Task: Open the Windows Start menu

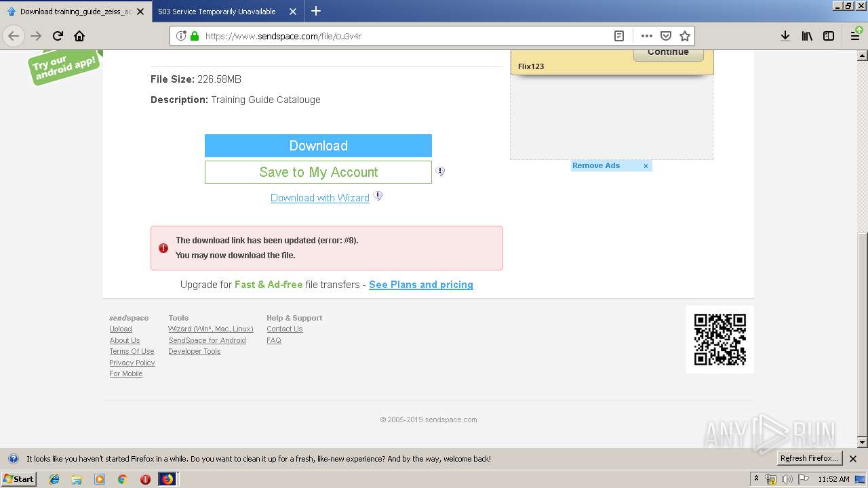Action: point(19,479)
